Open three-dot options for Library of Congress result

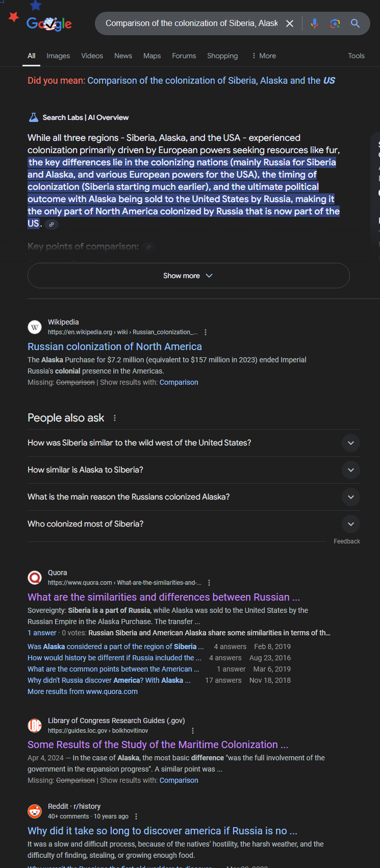(x=193, y=731)
